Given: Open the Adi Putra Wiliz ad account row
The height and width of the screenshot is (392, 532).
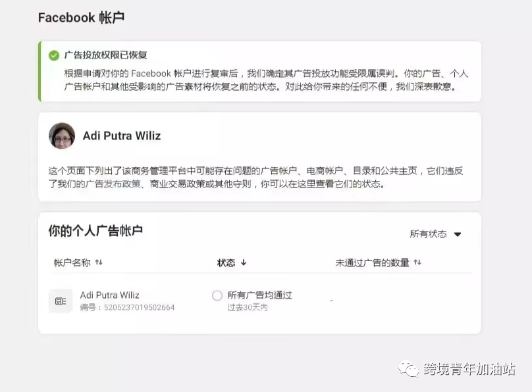Looking at the screenshot, I should coord(260,301).
